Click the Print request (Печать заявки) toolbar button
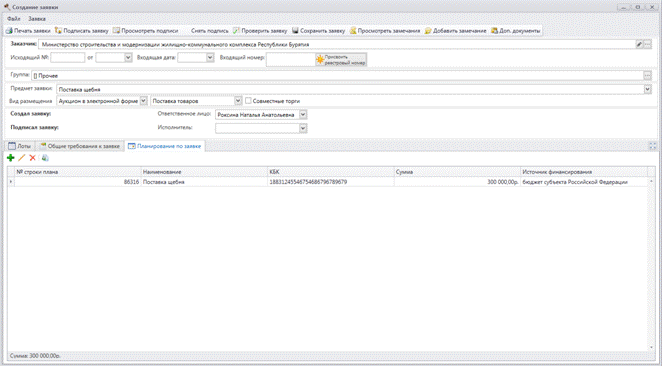662x366 pixels. click(x=28, y=31)
